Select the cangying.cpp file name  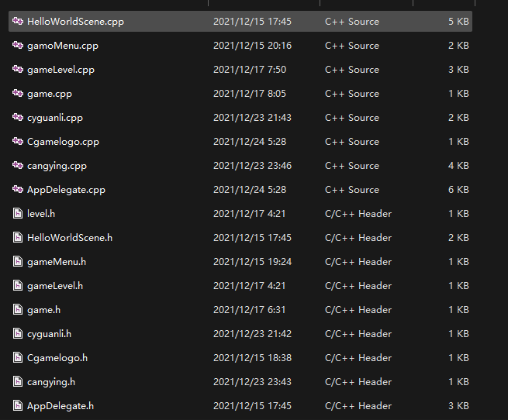pos(57,166)
